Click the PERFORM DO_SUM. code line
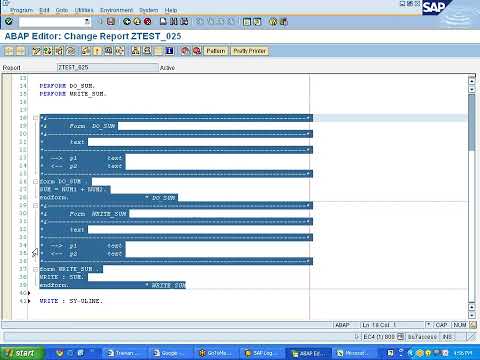480x360 pixels. [67, 86]
